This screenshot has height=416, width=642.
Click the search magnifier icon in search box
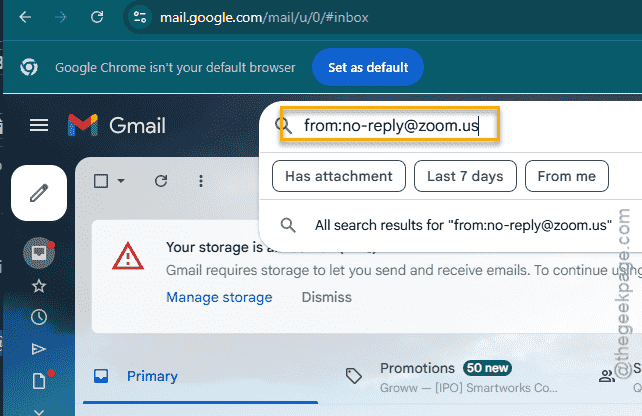point(283,125)
